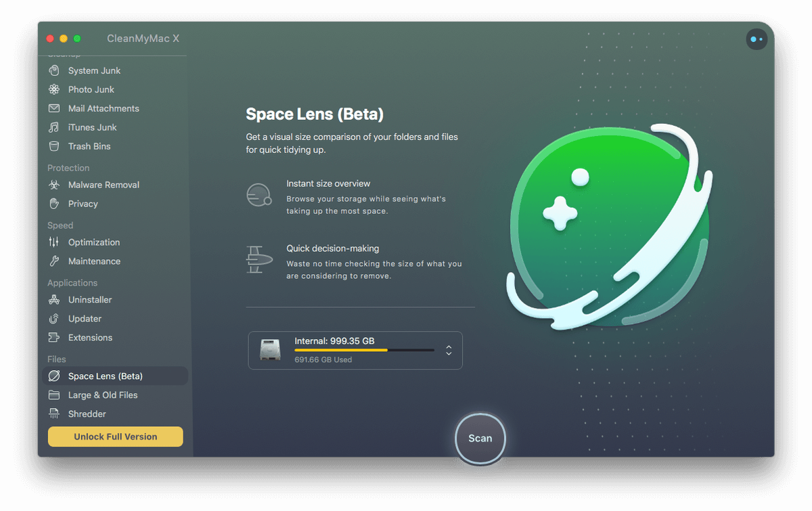Click the Instant size overview title

pyautogui.click(x=328, y=183)
